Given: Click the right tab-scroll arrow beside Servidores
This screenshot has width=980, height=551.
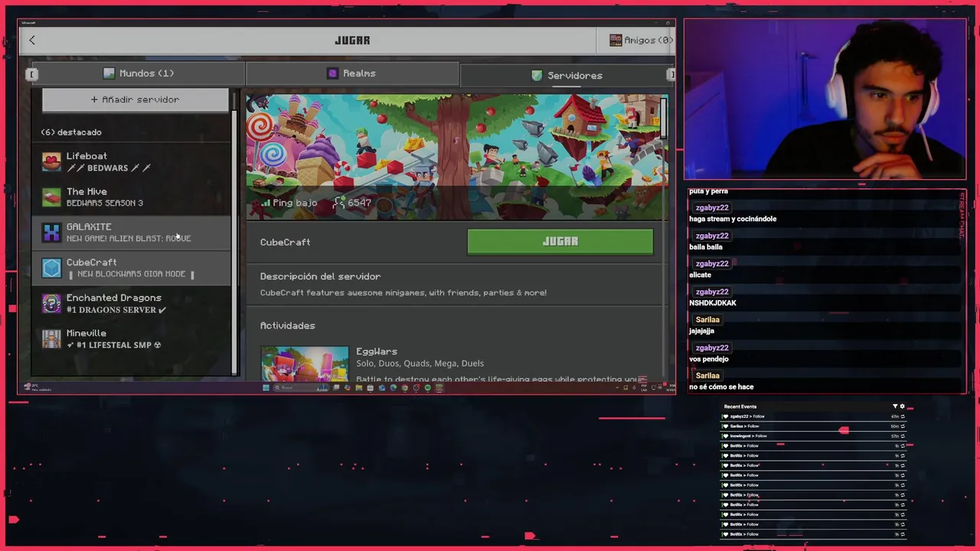Looking at the screenshot, I should click(671, 74).
